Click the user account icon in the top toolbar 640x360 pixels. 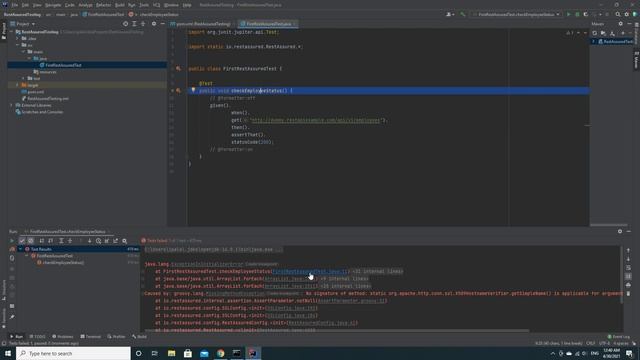450,14
